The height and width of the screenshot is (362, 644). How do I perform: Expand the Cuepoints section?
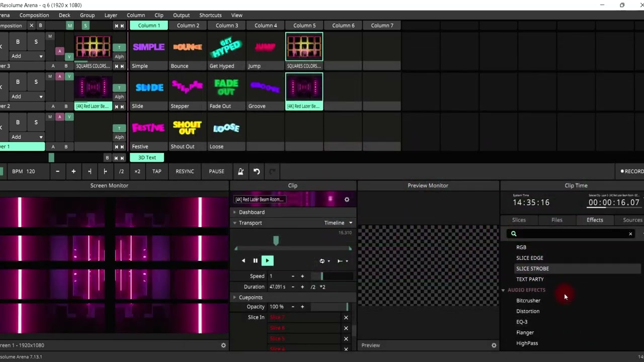pos(234,298)
